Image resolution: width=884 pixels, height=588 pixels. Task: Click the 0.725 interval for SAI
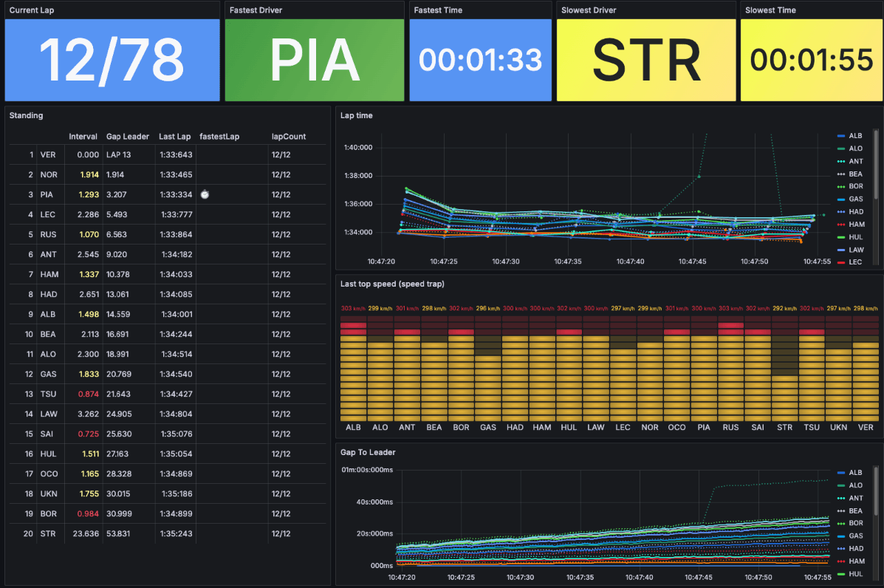click(x=89, y=434)
